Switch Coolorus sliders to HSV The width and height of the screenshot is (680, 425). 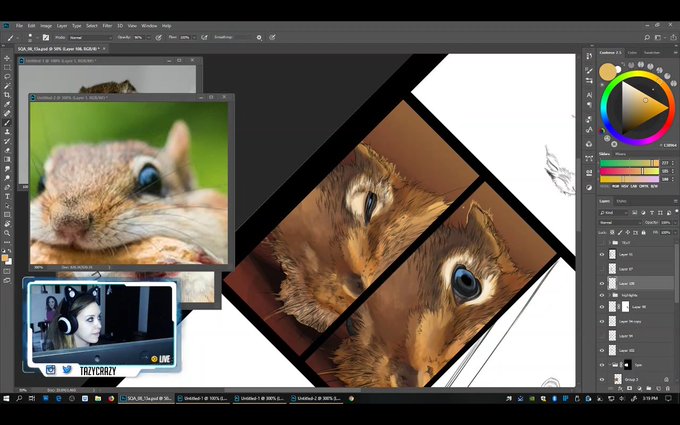[625, 186]
